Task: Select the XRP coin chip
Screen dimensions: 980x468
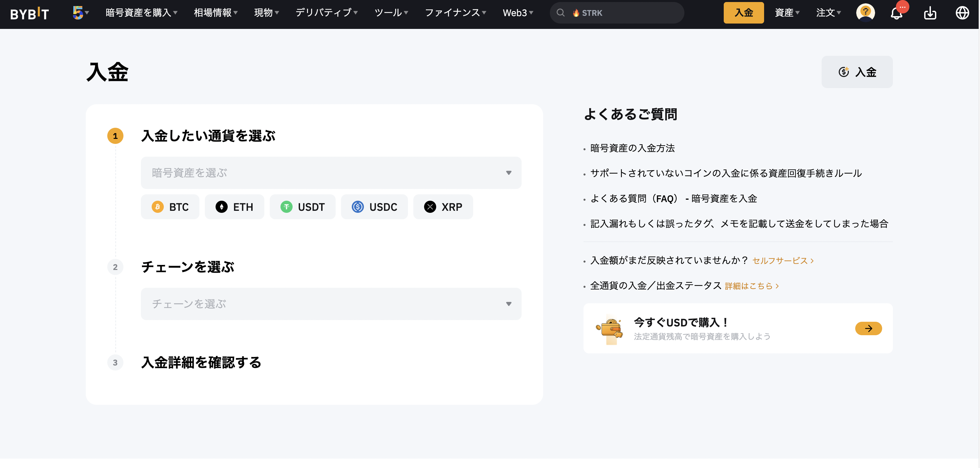Action: pyautogui.click(x=443, y=207)
